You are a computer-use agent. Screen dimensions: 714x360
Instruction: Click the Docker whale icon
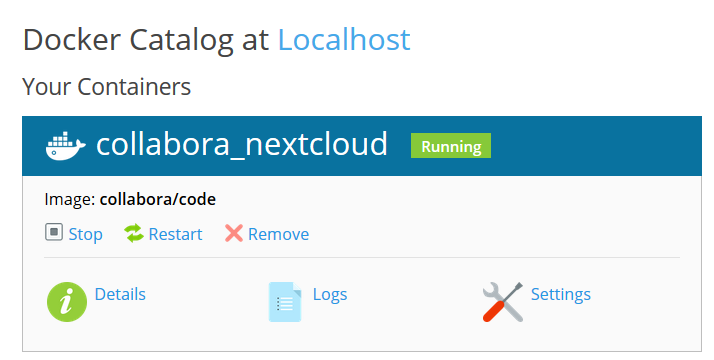click(66, 146)
